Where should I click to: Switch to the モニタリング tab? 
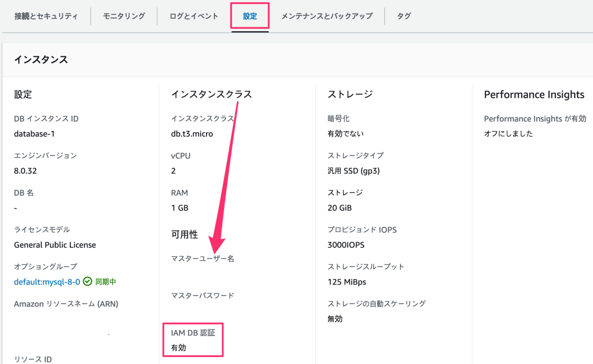[x=123, y=16]
